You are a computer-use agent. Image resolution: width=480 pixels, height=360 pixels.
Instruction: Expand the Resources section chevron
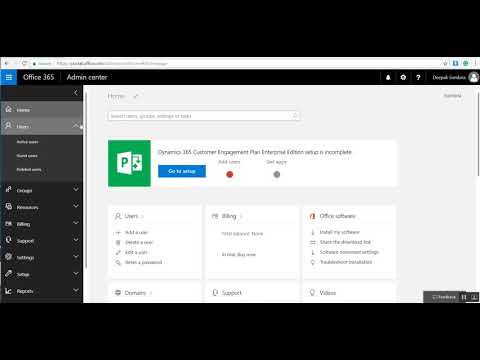point(76,206)
